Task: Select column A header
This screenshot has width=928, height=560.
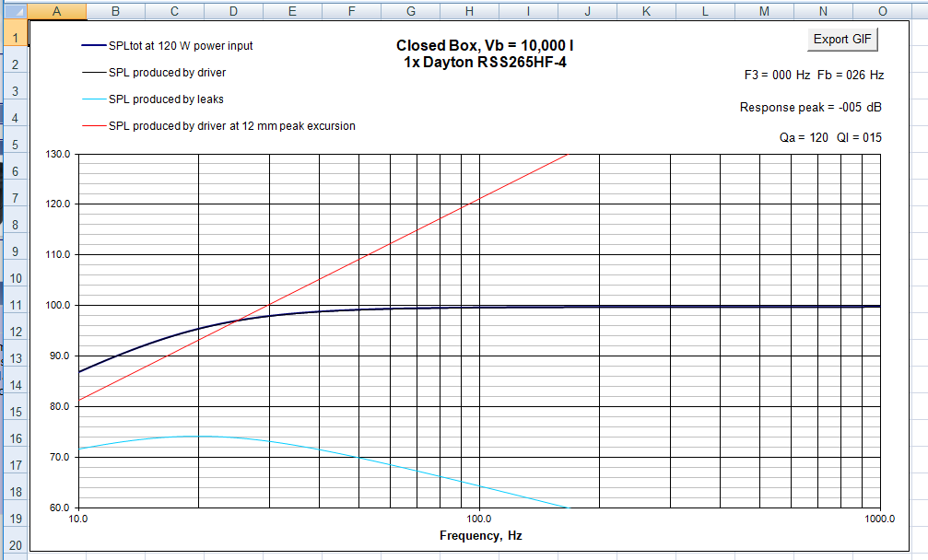Action: point(57,11)
